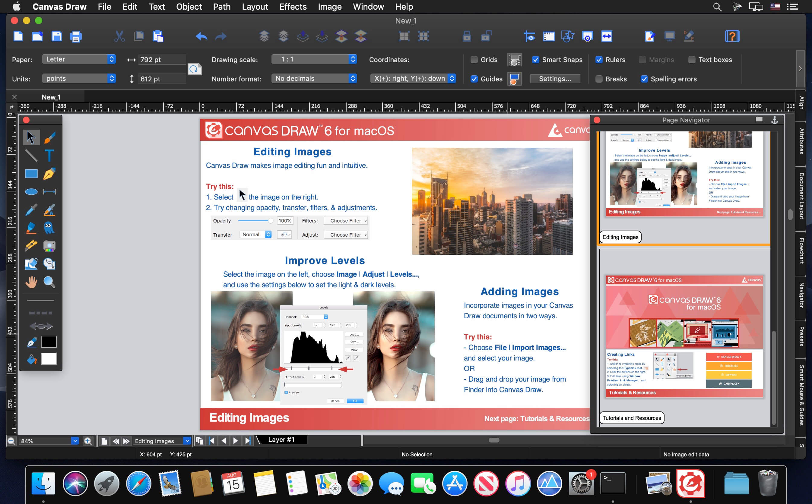Toggle the Rulers checkbox
This screenshot has height=504, width=812.
tap(599, 60)
